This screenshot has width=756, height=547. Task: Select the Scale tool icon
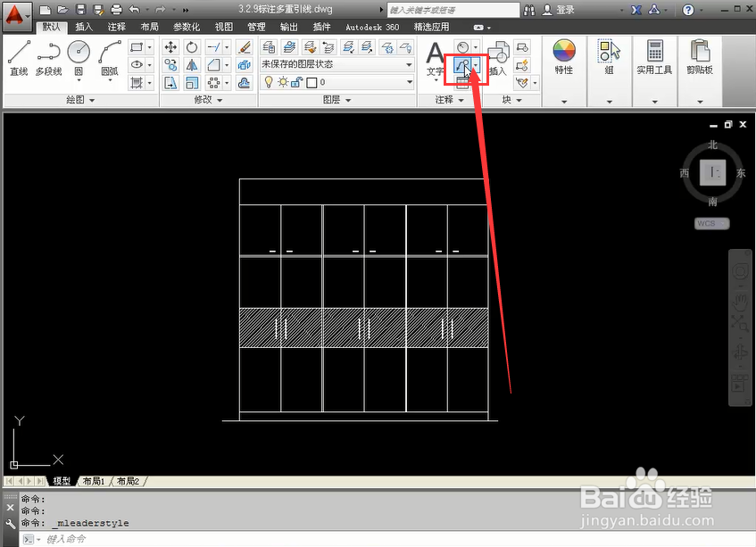click(192, 83)
